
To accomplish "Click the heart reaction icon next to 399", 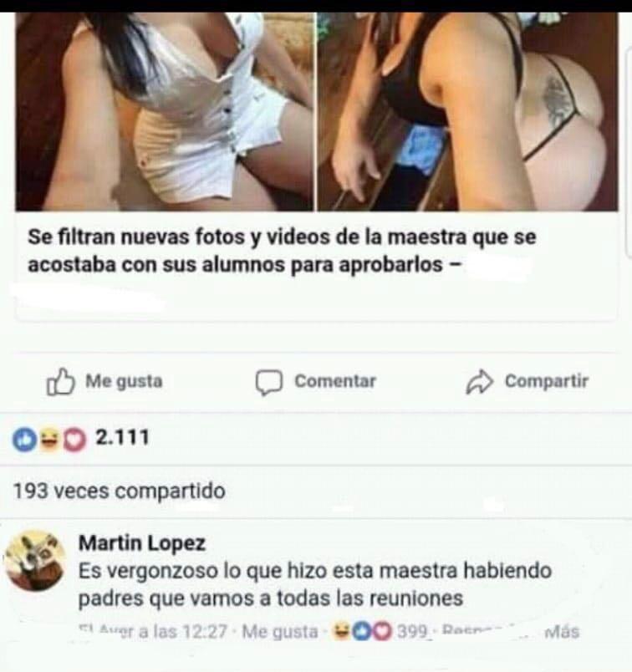I will click(384, 632).
